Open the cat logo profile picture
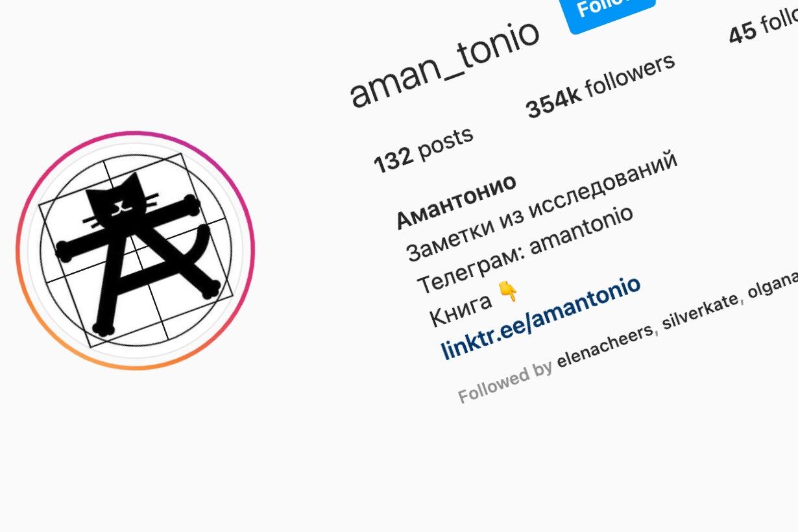Viewport: 798px width, 532px height. [x=135, y=250]
